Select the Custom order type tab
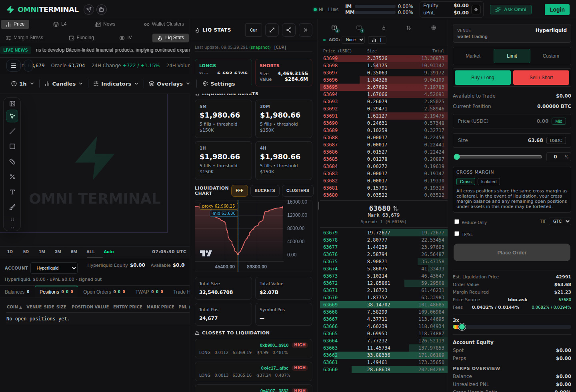Screen dimensions: 576x392 point(551,56)
